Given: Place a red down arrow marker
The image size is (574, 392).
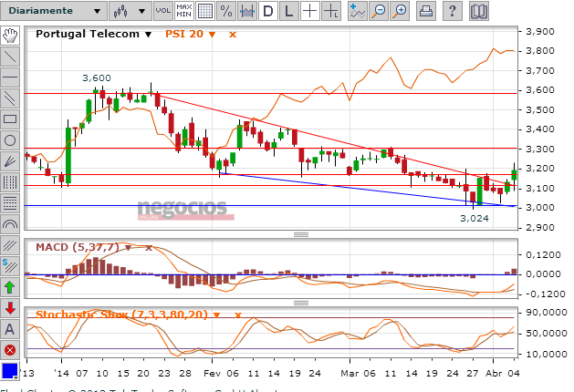Looking at the screenshot, I should (10, 308).
